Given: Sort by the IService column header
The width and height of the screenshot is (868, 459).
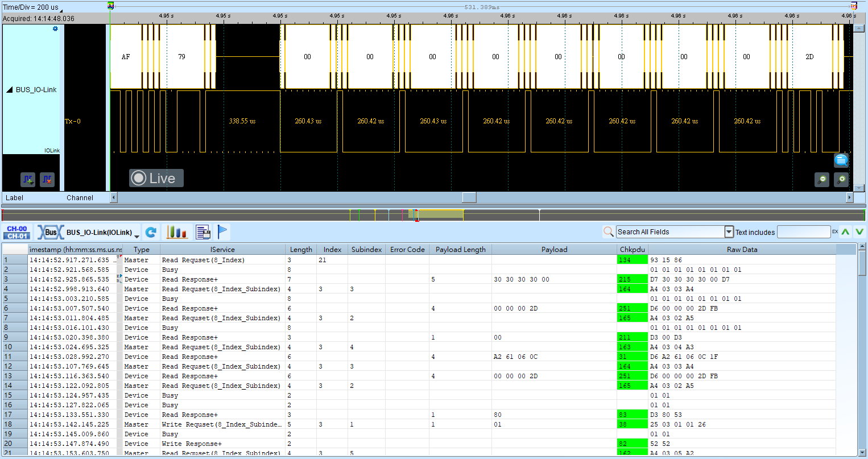Looking at the screenshot, I should [x=222, y=250].
